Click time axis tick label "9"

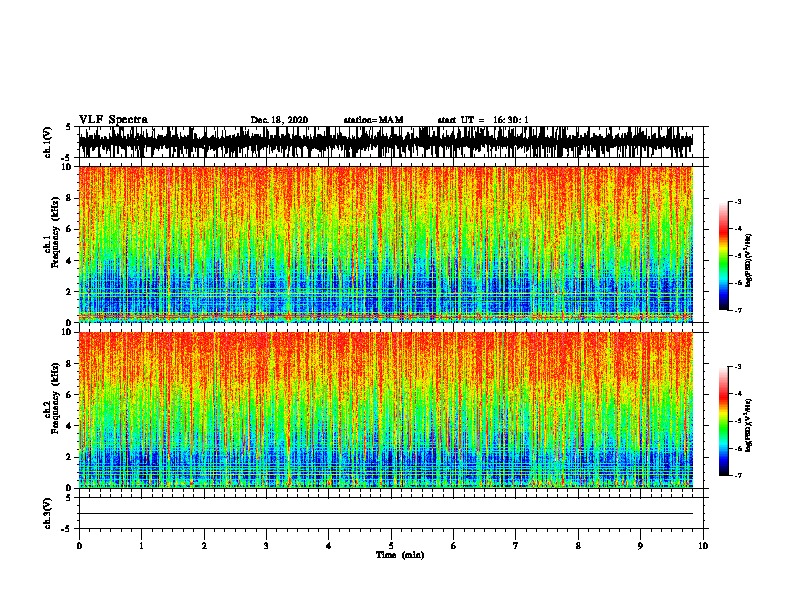[640, 546]
